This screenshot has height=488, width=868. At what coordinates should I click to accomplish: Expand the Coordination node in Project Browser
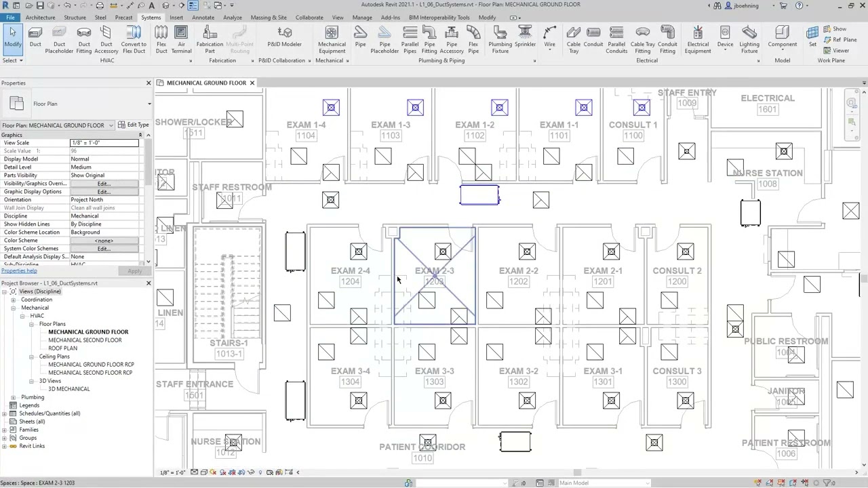tap(13, 300)
